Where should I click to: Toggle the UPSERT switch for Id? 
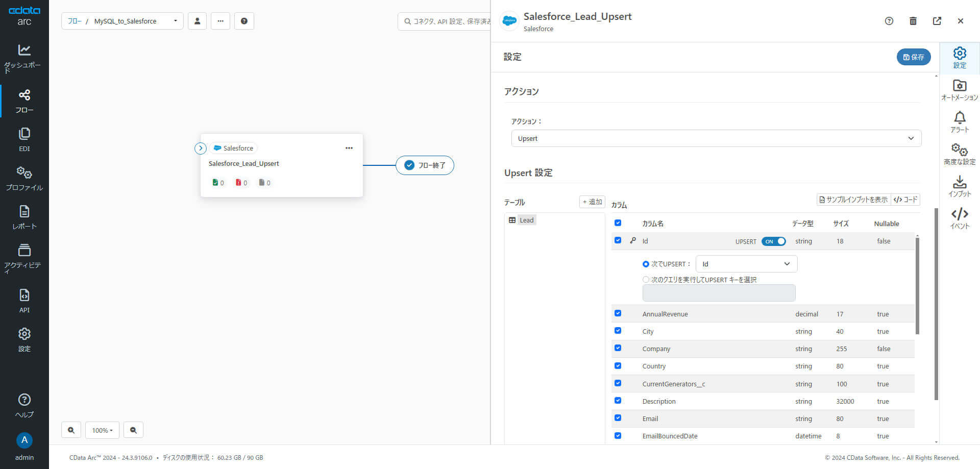pos(773,241)
